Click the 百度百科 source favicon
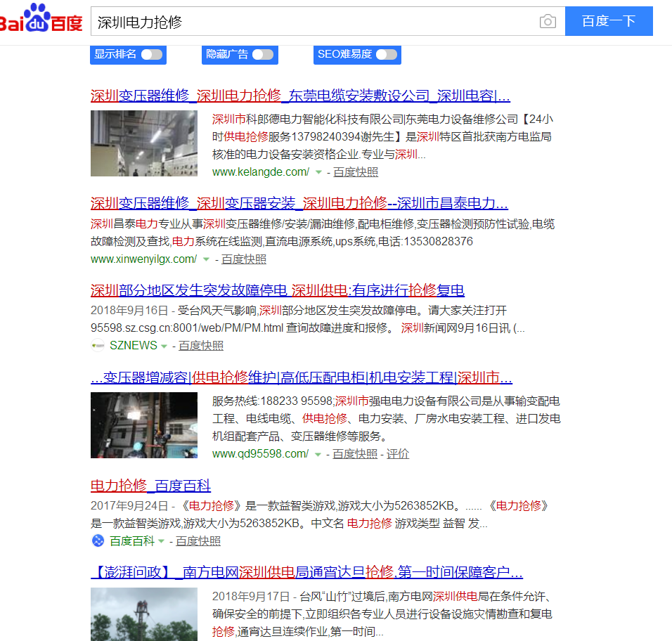 tap(98, 540)
